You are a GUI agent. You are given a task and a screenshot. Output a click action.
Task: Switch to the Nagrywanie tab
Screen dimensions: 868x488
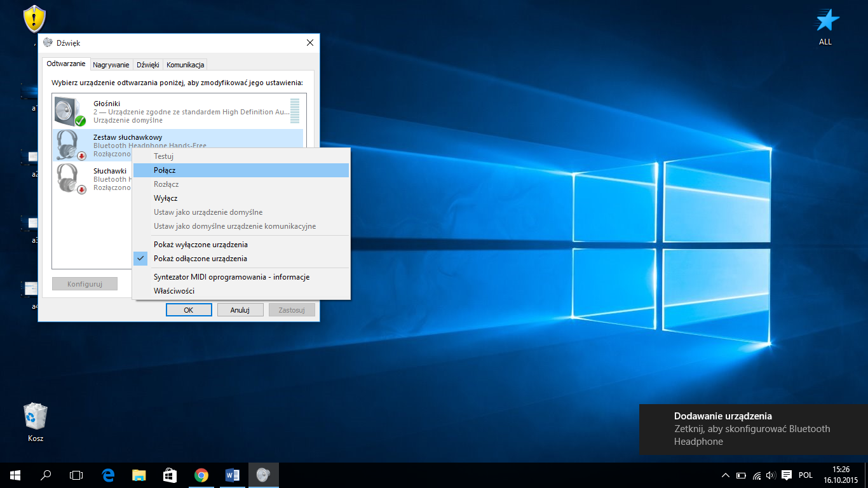tap(111, 65)
